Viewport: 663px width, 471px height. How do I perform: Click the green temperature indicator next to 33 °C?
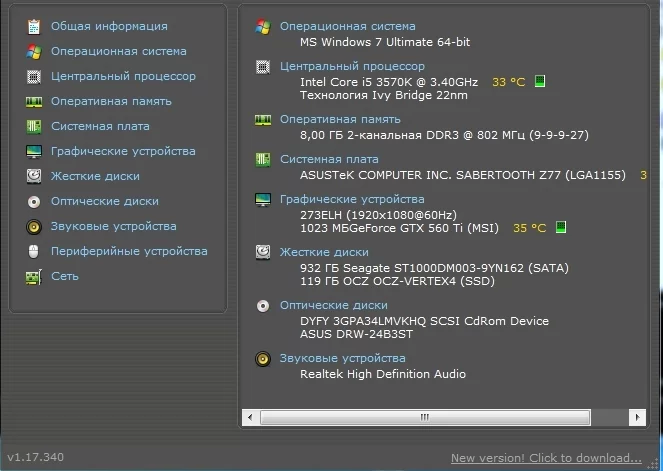(x=540, y=81)
